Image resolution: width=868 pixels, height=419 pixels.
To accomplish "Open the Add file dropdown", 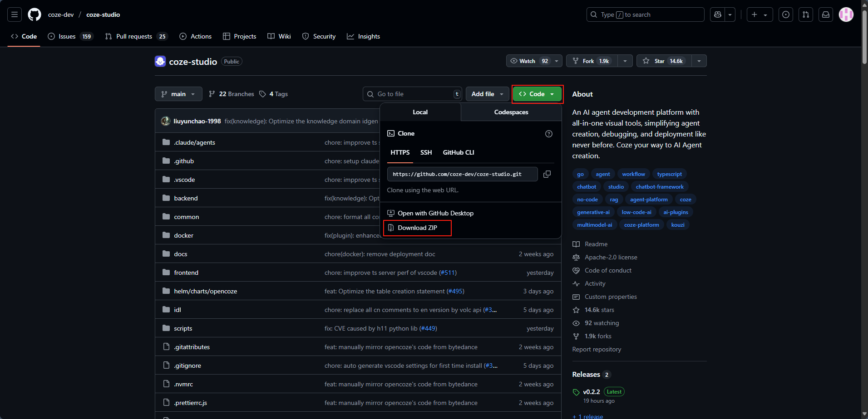I will [487, 94].
